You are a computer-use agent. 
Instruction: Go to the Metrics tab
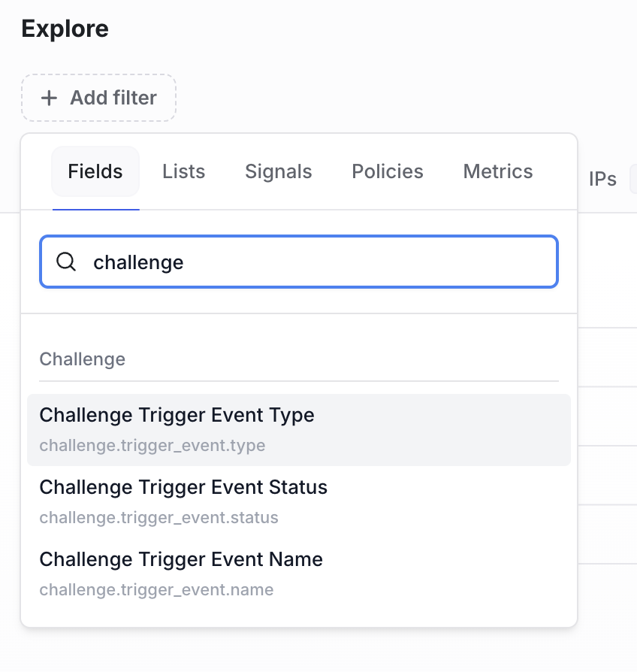(x=498, y=171)
